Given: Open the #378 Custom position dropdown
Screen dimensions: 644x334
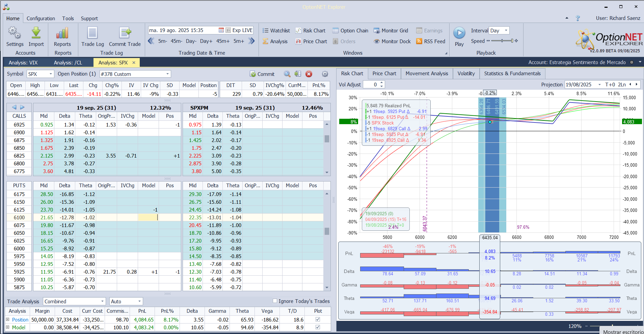Looking at the screenshot, I should point(167,74).
